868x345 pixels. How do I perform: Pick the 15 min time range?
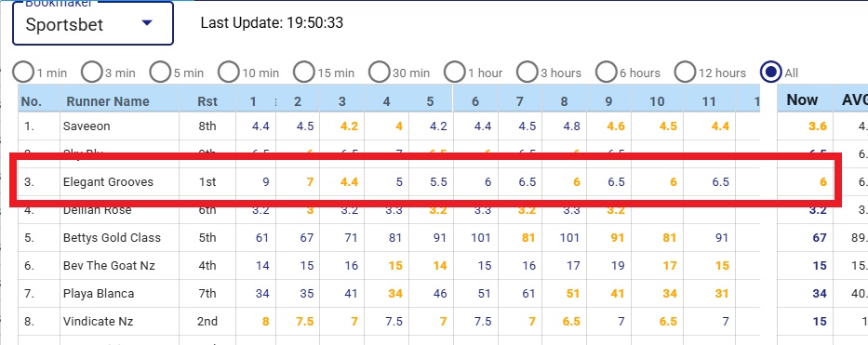click(x=303, y=72)
